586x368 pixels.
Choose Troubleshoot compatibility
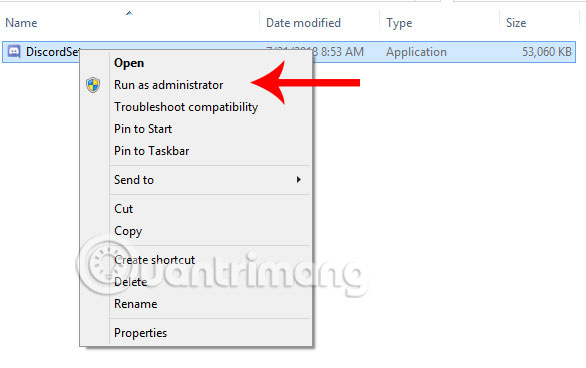click(x=186, y=107)
